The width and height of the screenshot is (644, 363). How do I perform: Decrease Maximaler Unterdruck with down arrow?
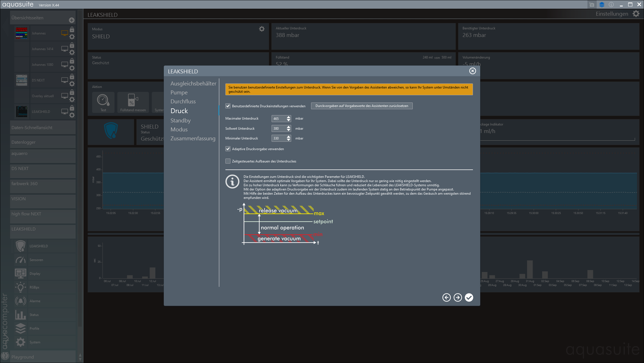click(288, 120)
